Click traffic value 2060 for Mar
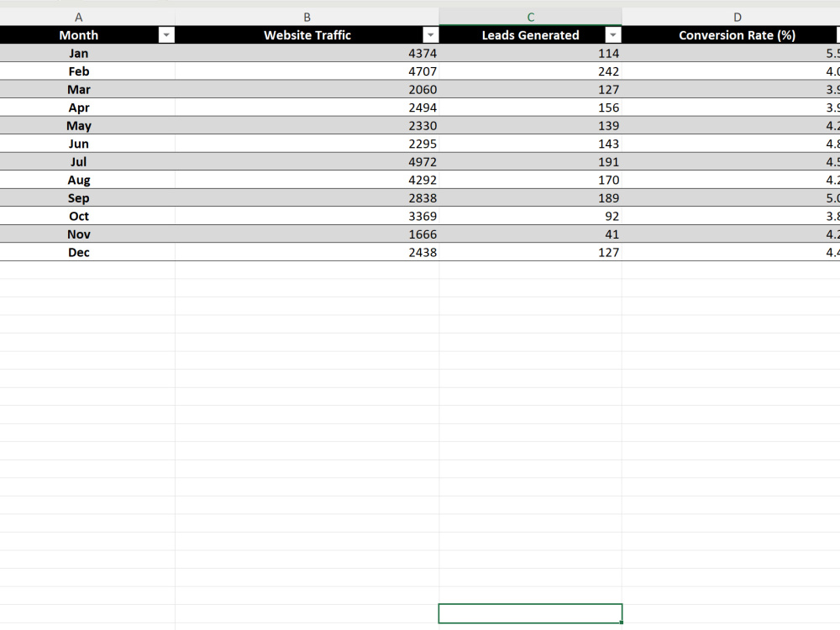Screen dimensions: 840x630 (307, 90)
